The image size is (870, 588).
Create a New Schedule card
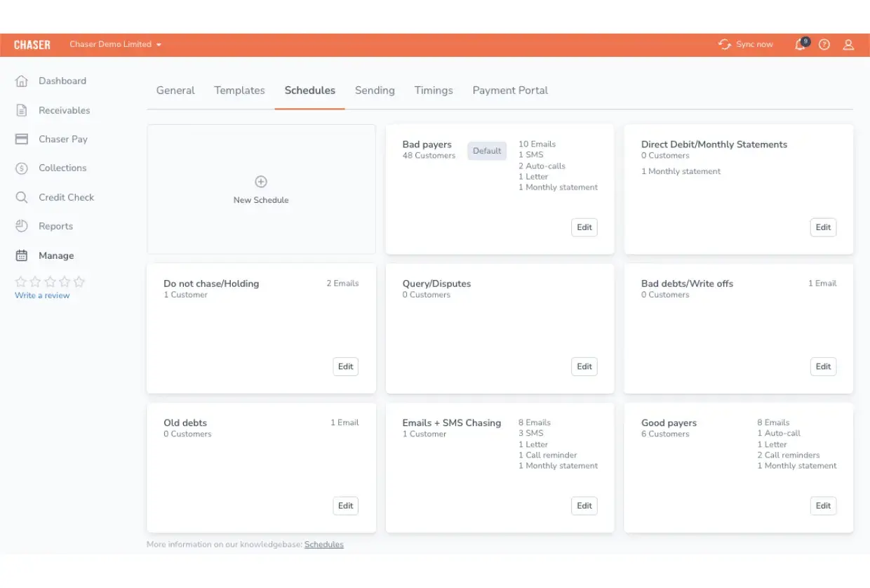point(261,189)
